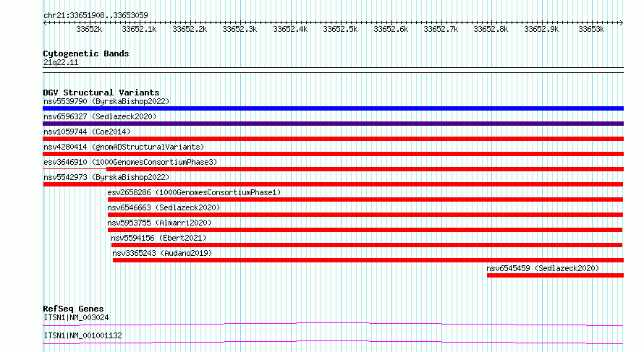This screenshot has width=644, height=352.
Task: Click the magenta ITSN1 NM_001001132 transcript line
Action: coord(333,342)
